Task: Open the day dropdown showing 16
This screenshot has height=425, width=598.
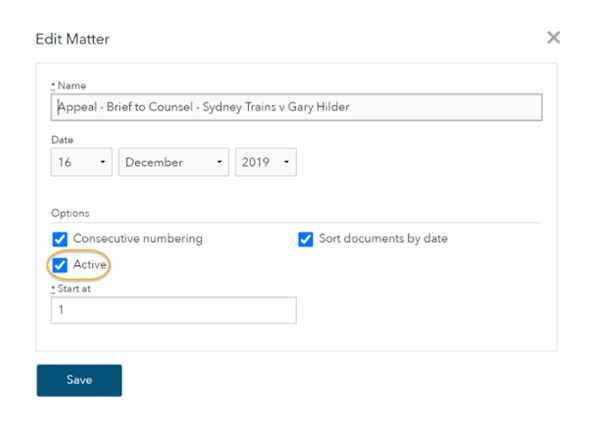Action: pyautogui.click(x=82, y=162)
